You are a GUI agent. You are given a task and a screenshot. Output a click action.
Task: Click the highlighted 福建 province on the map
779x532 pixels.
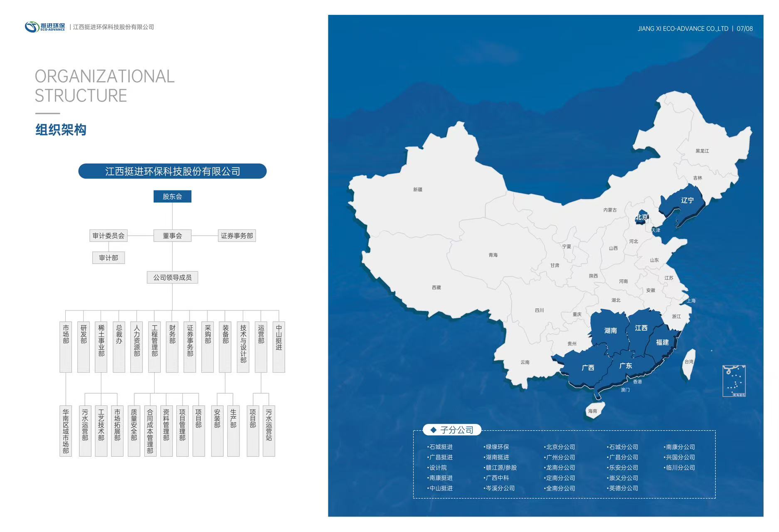pos(661,342)
